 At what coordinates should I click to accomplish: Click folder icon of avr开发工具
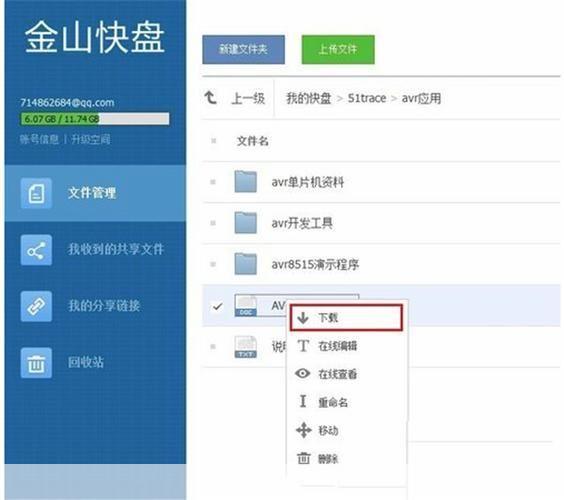coord(246,223)
